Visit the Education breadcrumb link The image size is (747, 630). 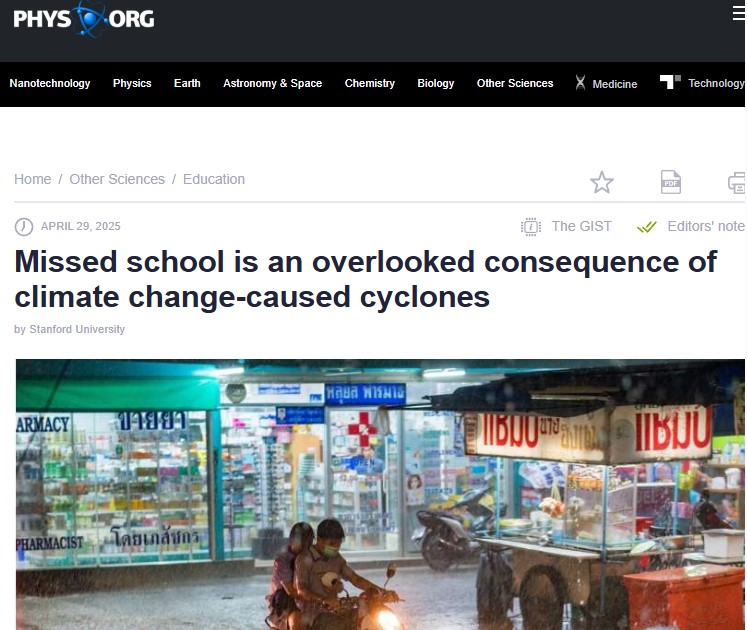(214, 179)
